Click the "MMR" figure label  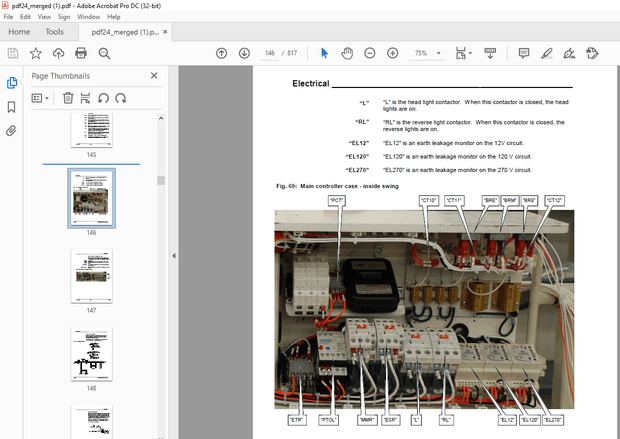coord(367,420)
